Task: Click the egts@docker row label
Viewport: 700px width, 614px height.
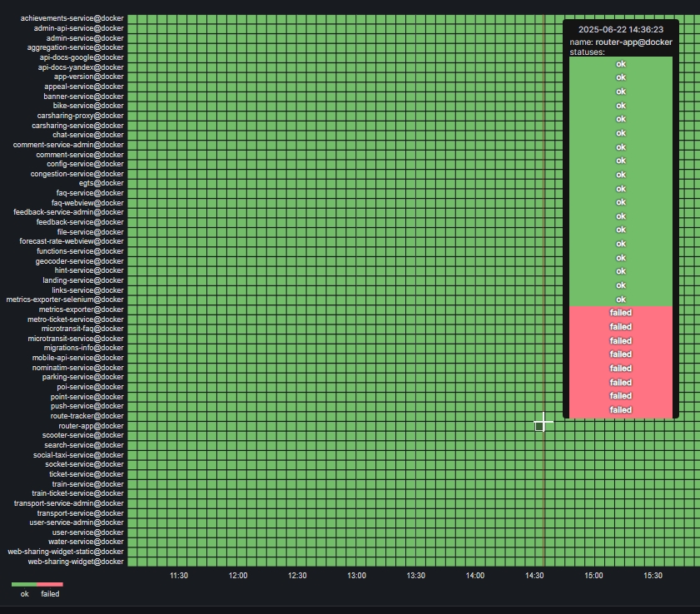Action: point(102,183)
